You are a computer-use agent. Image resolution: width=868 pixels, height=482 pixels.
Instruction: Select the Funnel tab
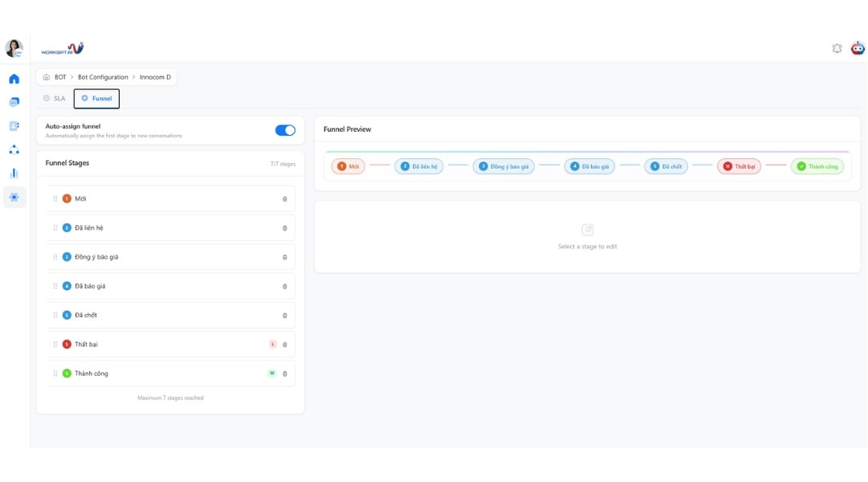pyautogui.click(x=96, y=99)
